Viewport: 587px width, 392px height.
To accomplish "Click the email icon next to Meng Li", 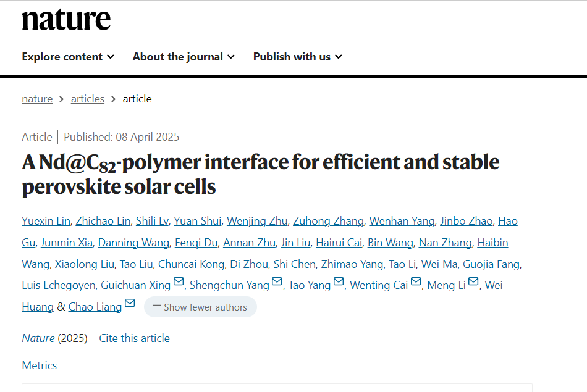I will click(473, 281).
